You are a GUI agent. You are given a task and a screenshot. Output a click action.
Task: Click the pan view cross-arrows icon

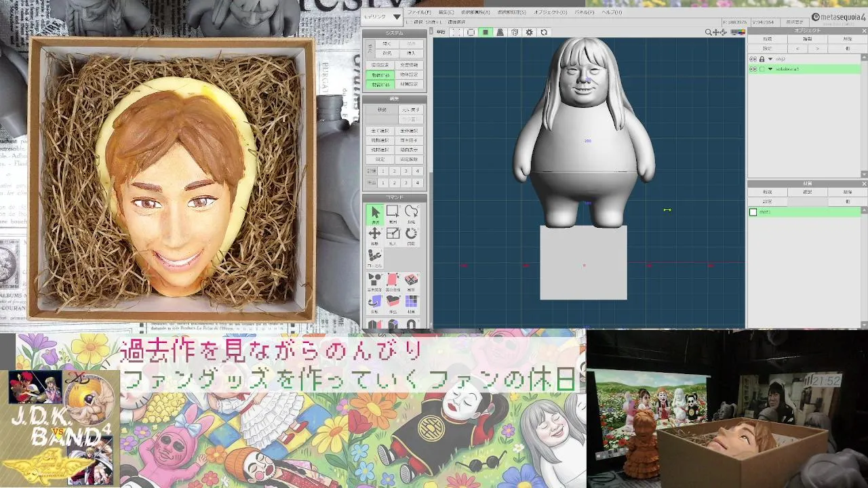pos(716,33)
